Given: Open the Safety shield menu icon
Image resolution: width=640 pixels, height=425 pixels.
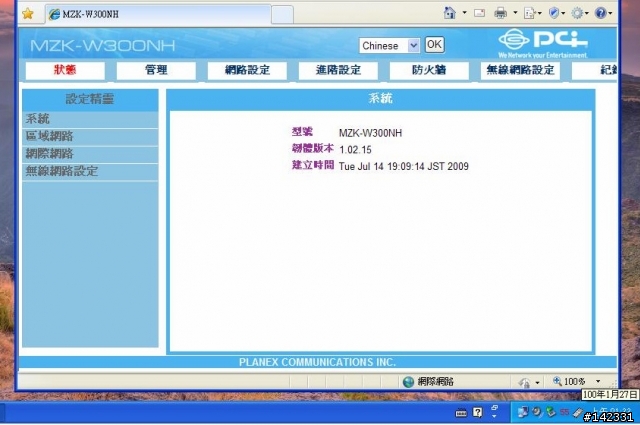Looking at the screenshot, I should tap(554, 13).
